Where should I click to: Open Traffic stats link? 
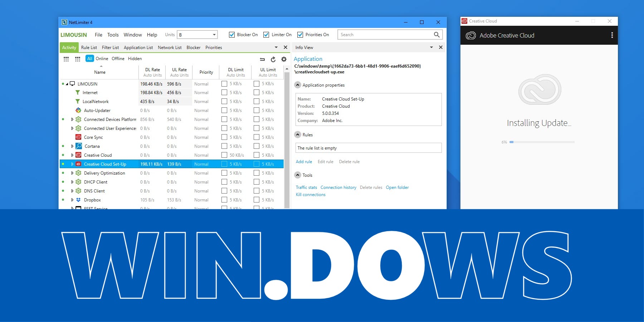[306, 187]
